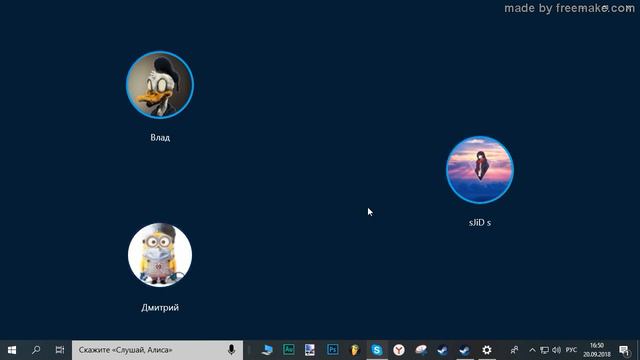
Task: Select the sJiD s participant avatar
Action: tap(480, 170)
